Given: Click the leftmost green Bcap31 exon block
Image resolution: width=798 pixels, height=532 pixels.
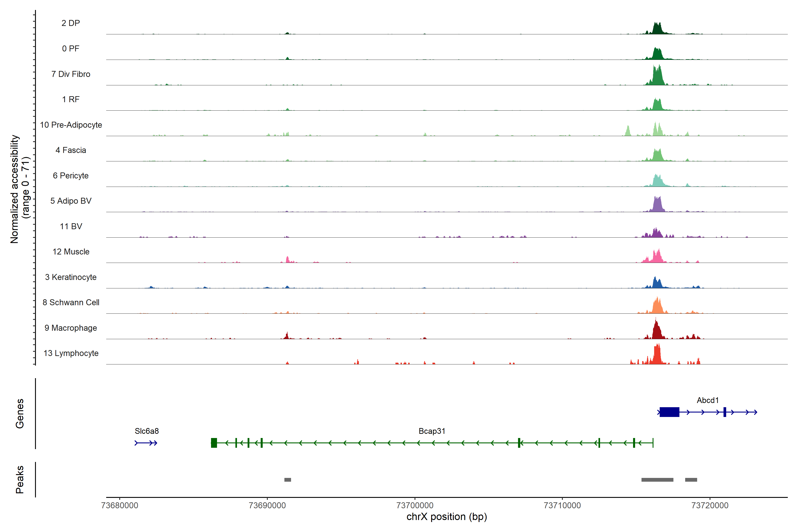Looking at the screenshot, I should (x=214, y=443).
